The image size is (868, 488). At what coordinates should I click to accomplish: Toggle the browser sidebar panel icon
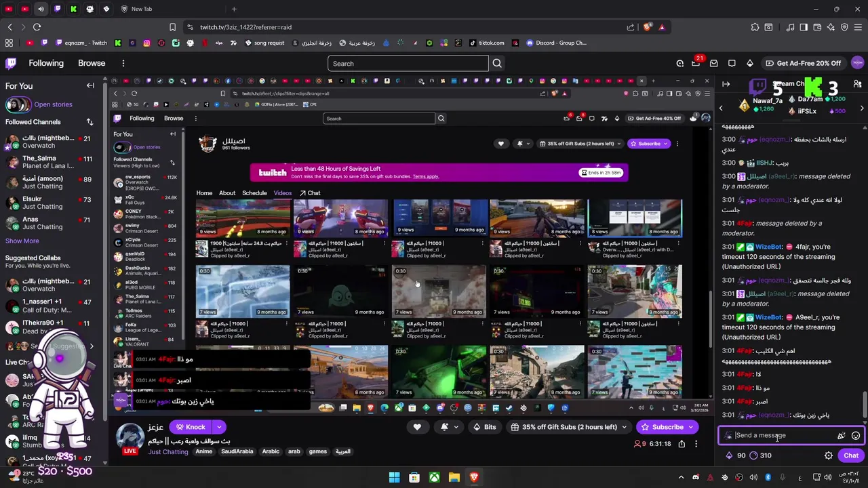click(804, 27)
